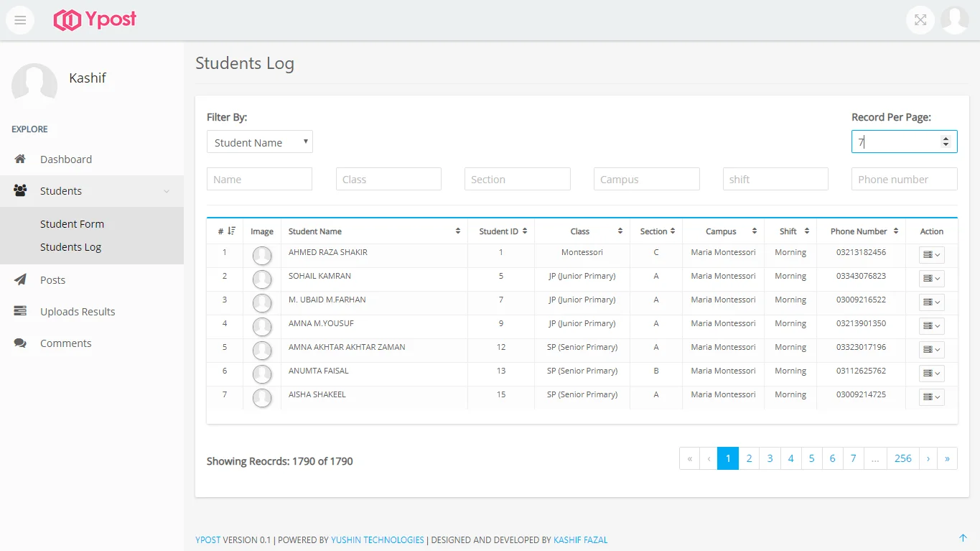The height and width of the screenshot is (551, 980).
Task: Go to pagination page 256
Action: [x=902, y=458]
